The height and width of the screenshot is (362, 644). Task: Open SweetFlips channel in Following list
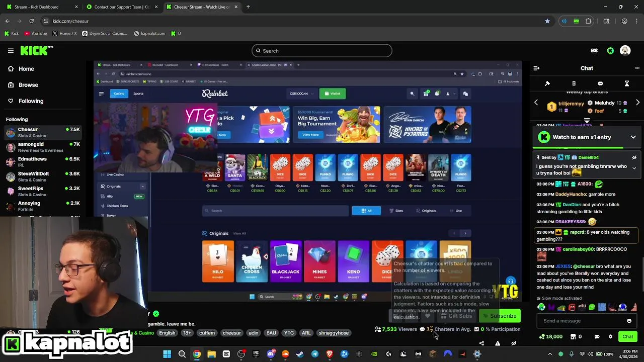(43, 192)
